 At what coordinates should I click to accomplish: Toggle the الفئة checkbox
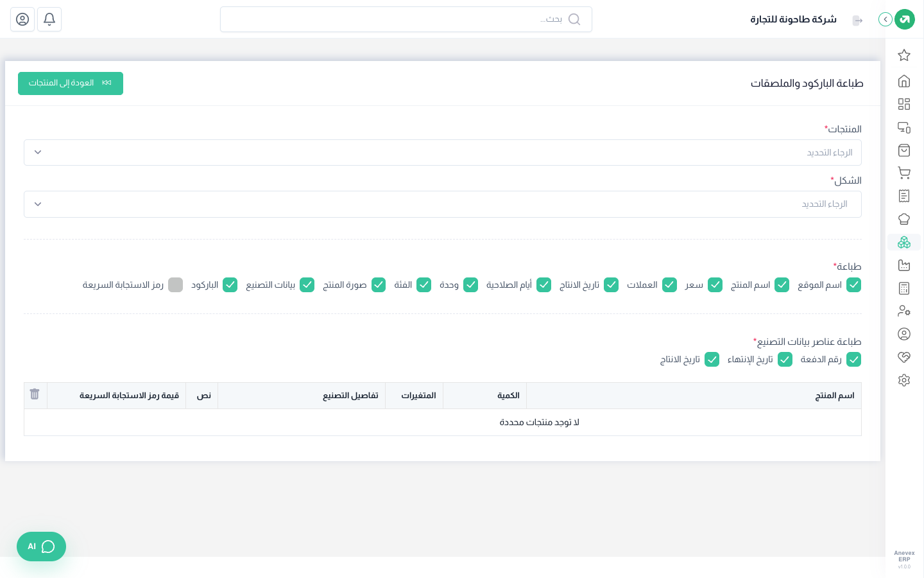(424, 285)
